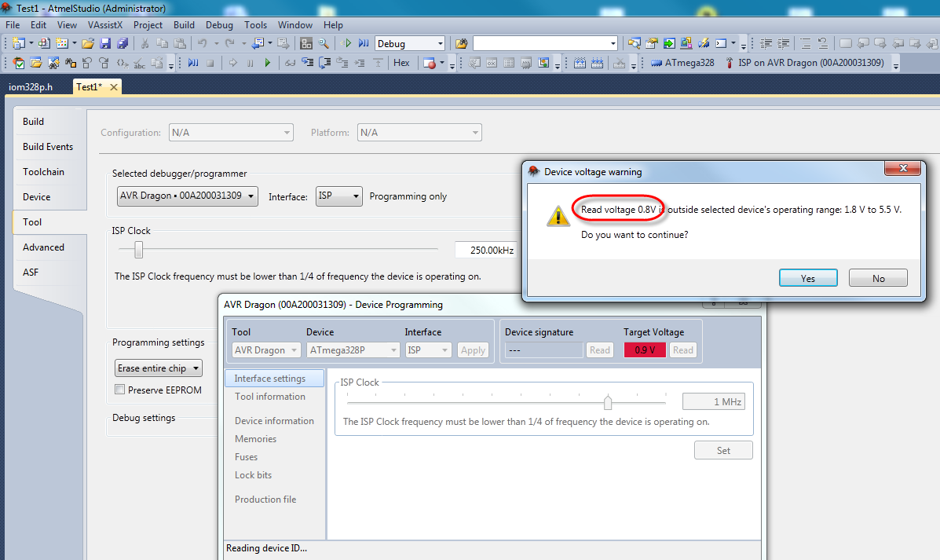
Task: Click the Start Without Debugging play icon
Action: tap(346, 43)
